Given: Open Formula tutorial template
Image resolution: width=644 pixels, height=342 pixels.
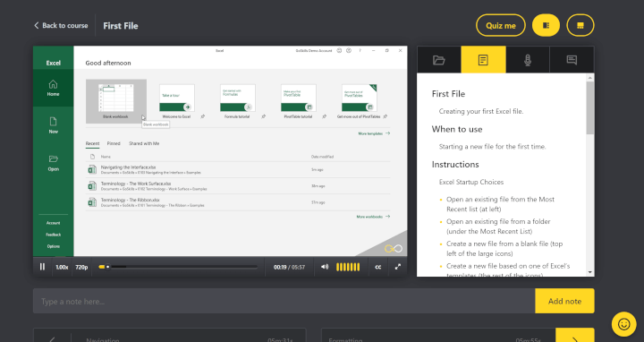Looking at the screenshot, I should 237,101.
